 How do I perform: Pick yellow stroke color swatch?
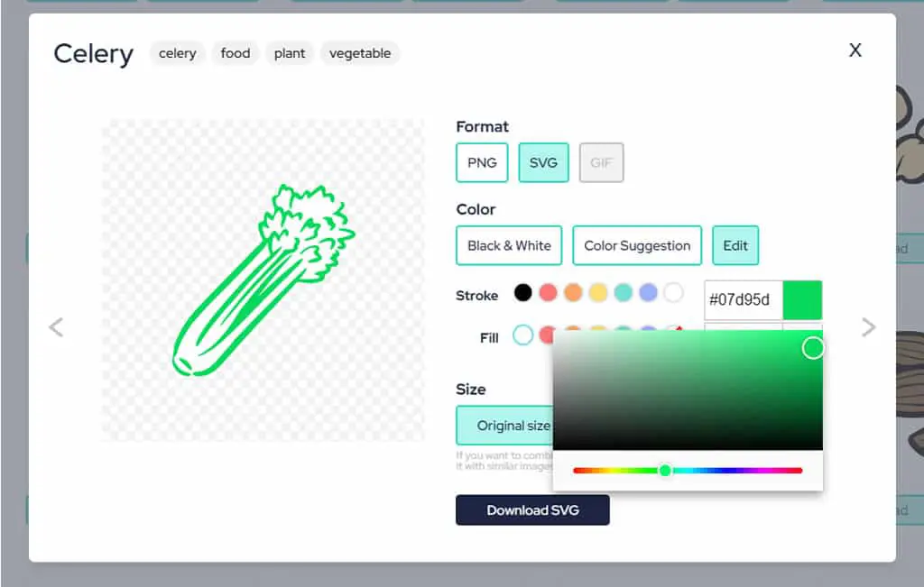tap(598, 293)
